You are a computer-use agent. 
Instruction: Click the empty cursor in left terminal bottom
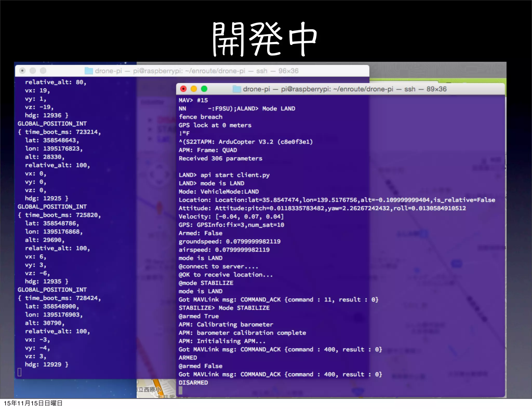pos(19,372)
